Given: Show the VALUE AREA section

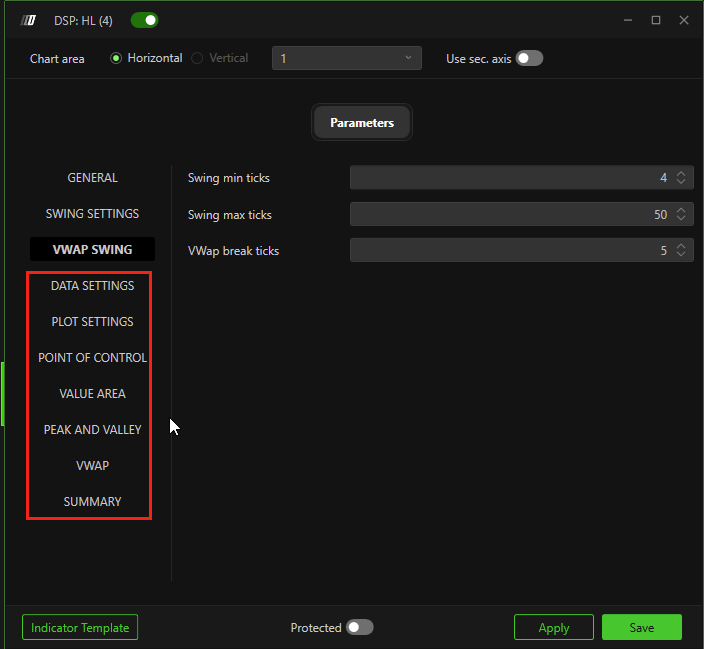Looking at the screenshot, I should point(92,394).
